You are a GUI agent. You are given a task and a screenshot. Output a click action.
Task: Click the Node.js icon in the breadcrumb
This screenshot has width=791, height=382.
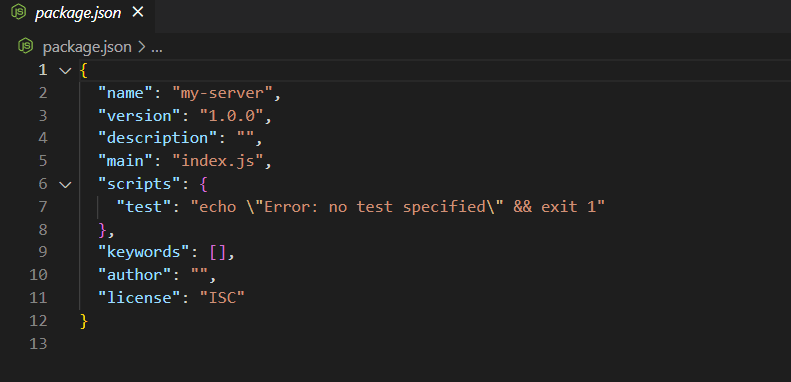25,47
